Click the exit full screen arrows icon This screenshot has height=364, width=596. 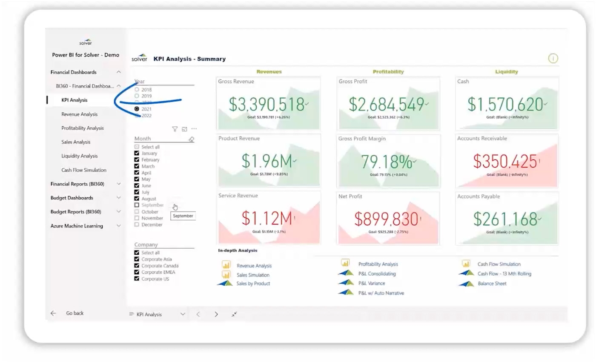(234, 314)
